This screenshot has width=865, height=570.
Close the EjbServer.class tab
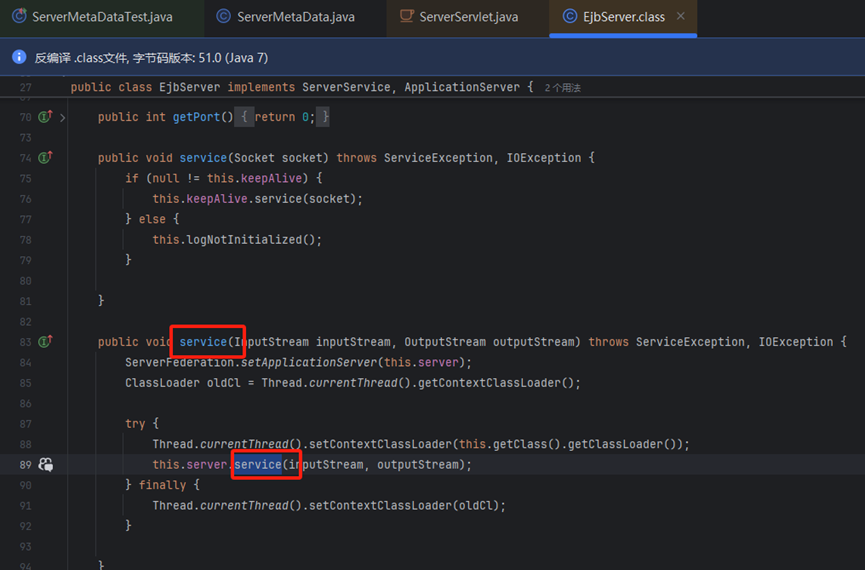(681, 17)
